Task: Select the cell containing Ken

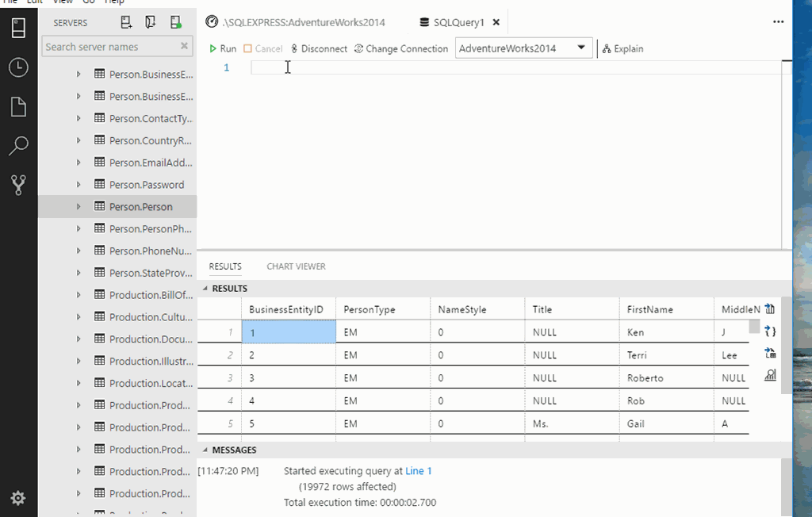Action: [x=666, y=332]
